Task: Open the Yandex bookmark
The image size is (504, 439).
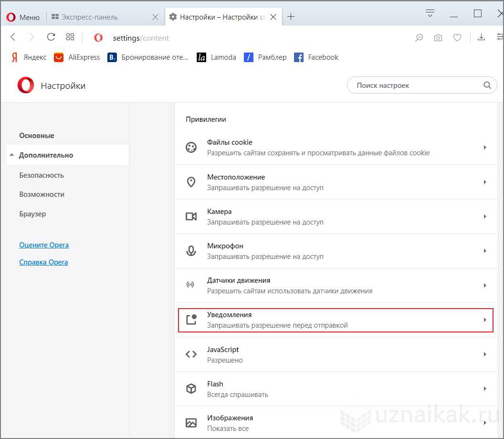Action: (x=29, y=57)
